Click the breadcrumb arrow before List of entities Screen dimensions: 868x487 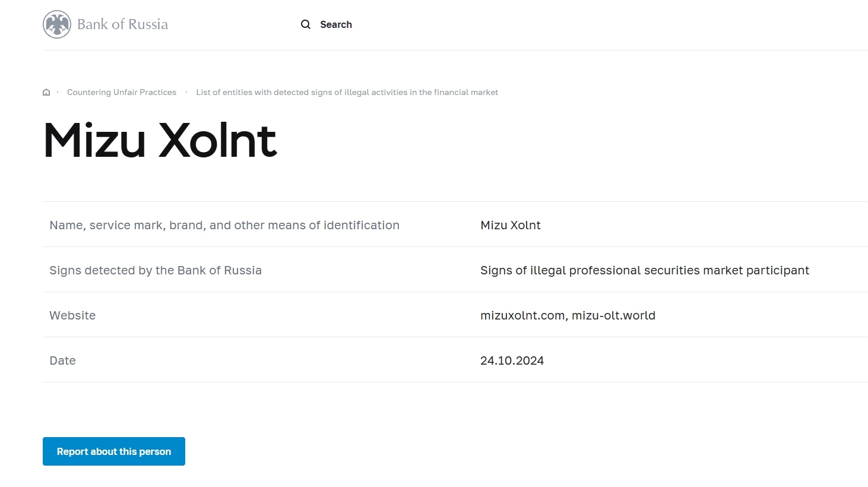(x=186, y=92)
